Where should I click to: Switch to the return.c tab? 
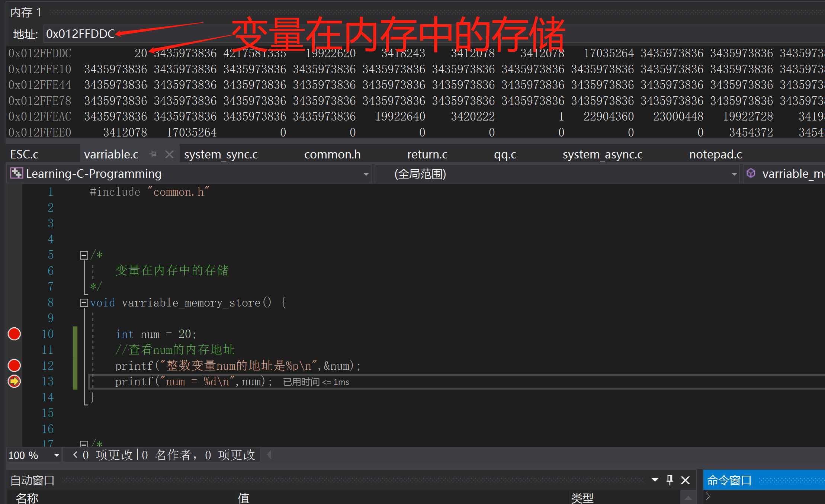tap(427, 154)
